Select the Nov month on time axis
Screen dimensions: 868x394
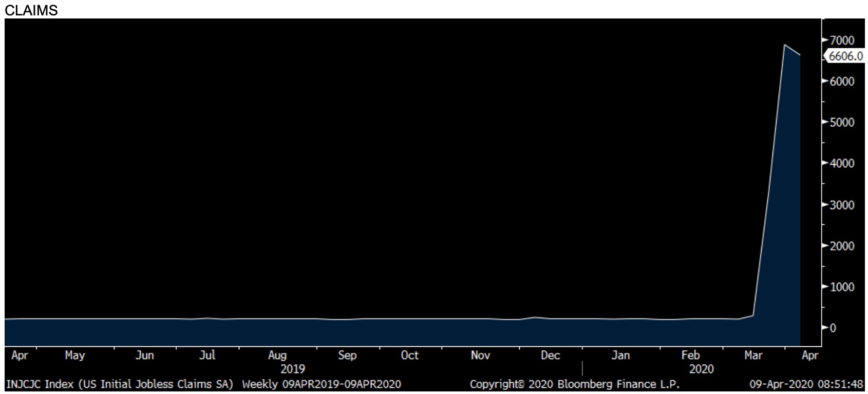[x=480, y=356]
